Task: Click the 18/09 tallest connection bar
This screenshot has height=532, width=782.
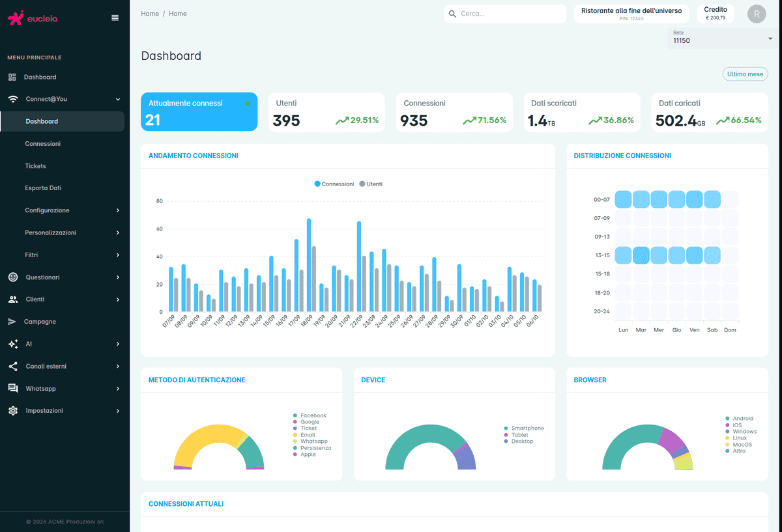Action: coord(309,266)
